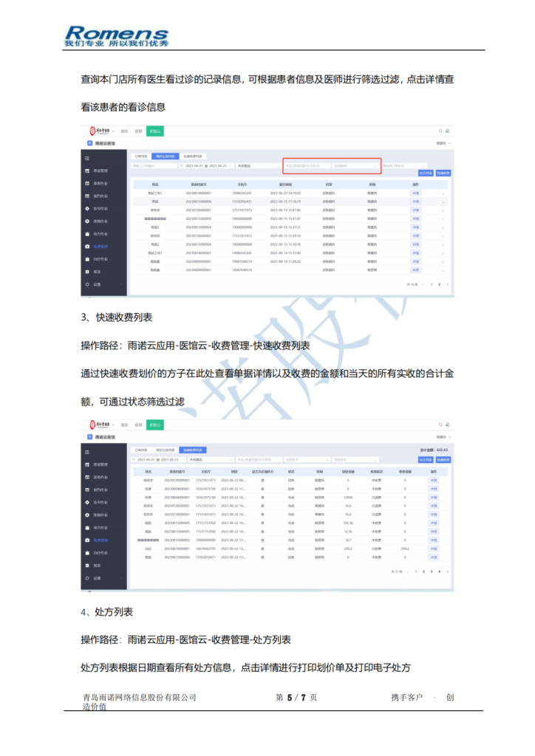Click 快速收费 button in upper screenshot
The width and height of the screenshot is (535, 756).
(x=443, y=173)
